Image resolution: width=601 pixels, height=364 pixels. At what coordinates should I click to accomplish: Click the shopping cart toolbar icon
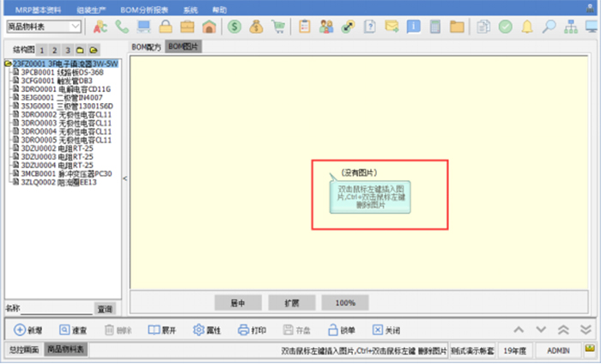pos(279,27)
